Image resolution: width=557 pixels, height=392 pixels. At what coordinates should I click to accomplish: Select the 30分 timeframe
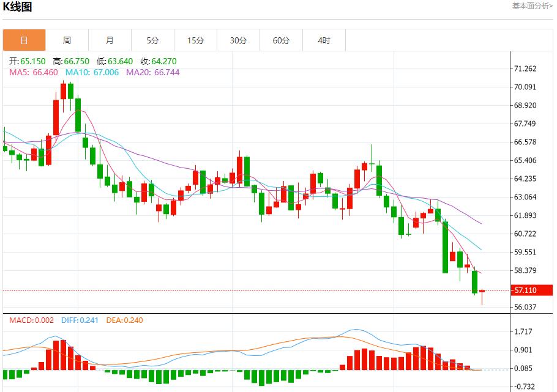[x=238, y=40]
